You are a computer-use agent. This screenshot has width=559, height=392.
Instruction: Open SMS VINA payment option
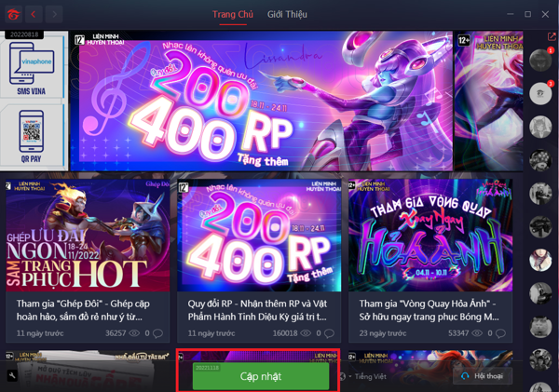[x=32, y=68]
